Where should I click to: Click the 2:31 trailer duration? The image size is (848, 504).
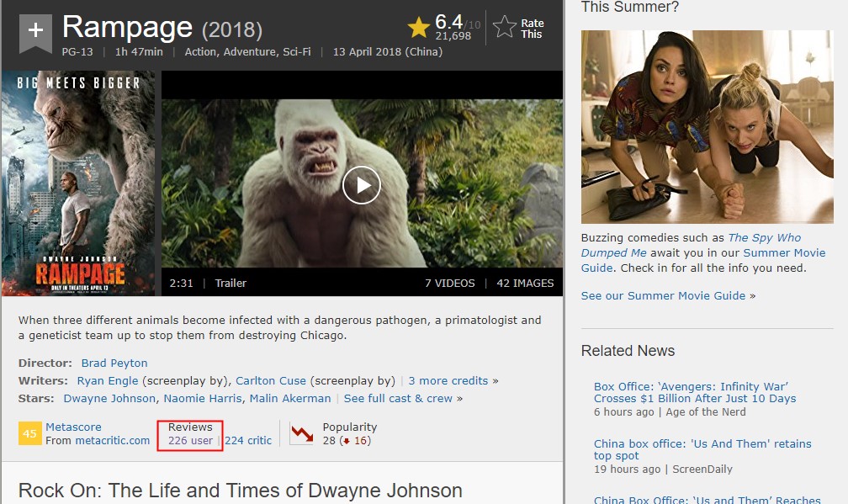tap(181, 283)
